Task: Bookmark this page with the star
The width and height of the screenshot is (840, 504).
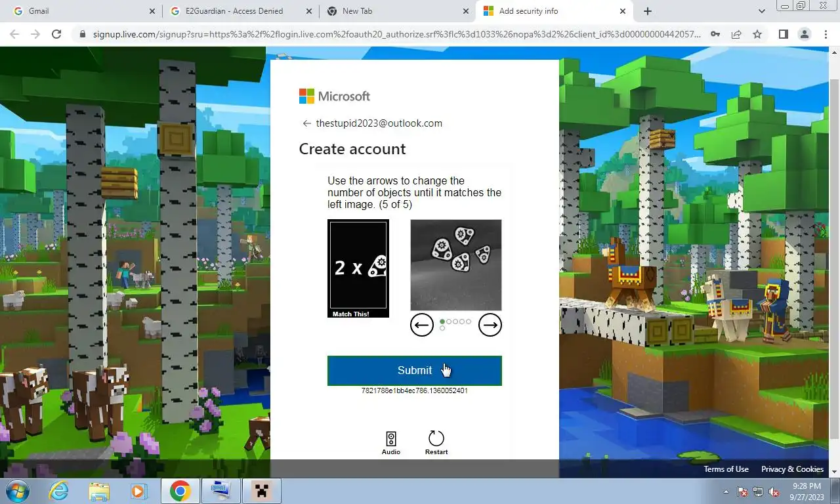Action: [x=757, y=34]
